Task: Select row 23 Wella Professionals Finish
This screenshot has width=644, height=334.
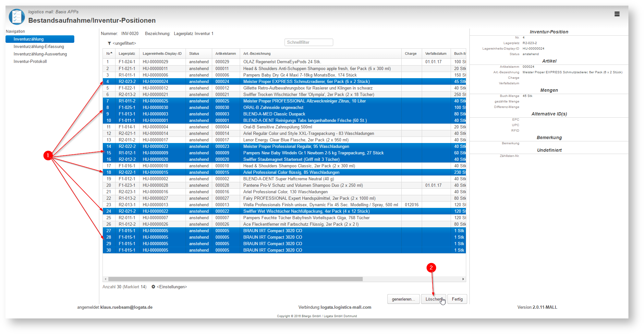Action: tap(284, 205)
